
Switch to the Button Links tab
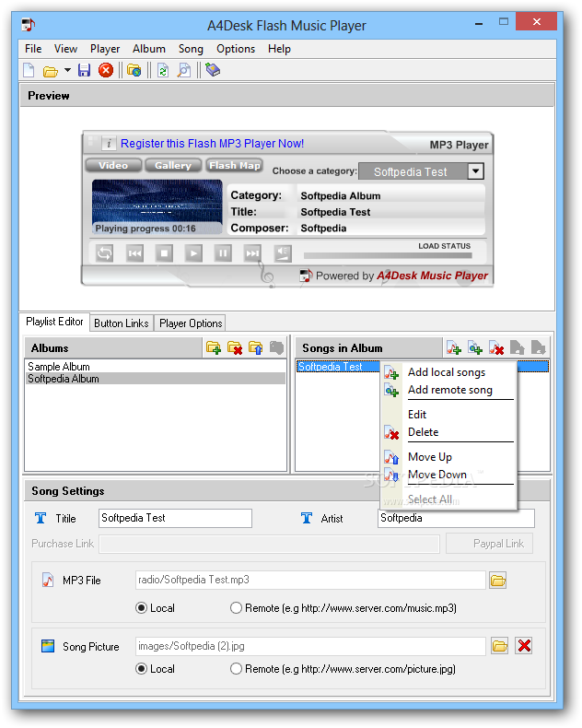[x=122, y=323]
